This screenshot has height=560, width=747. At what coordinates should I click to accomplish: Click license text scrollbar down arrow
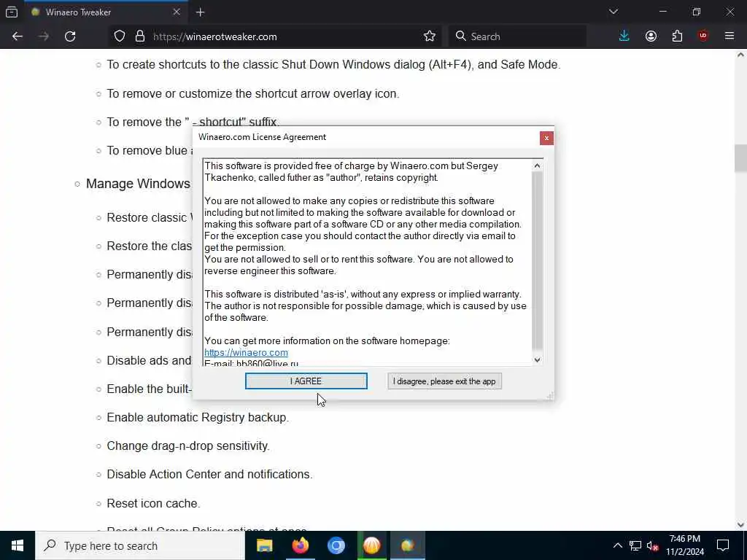coord(537,360)
